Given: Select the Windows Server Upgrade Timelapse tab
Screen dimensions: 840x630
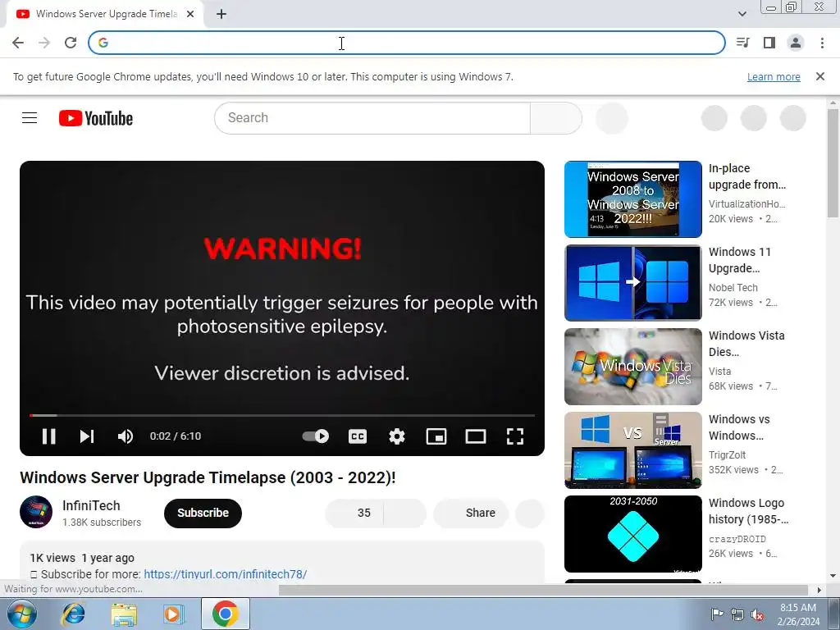Looking at the screenshot, I should point(105,14).
